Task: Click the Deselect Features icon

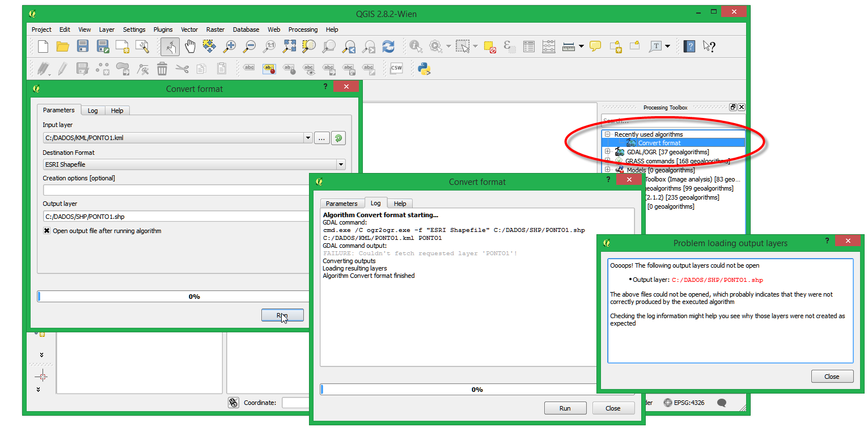Action: [490, 47]
